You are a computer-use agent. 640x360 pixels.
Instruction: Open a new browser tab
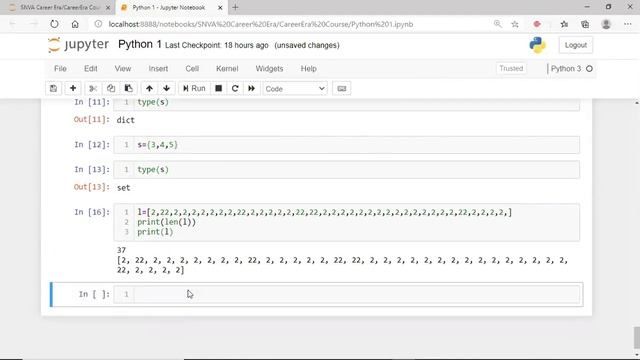235,7
